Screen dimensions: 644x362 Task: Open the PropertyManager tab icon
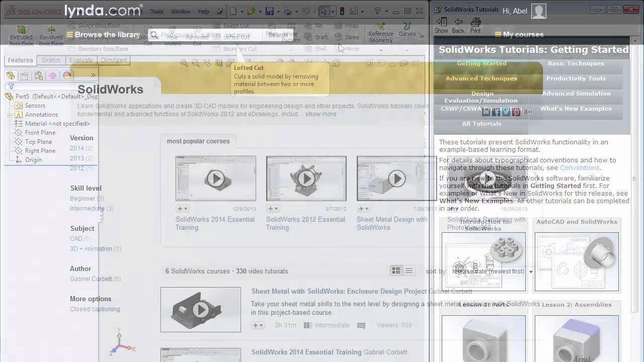click(24, 75)
